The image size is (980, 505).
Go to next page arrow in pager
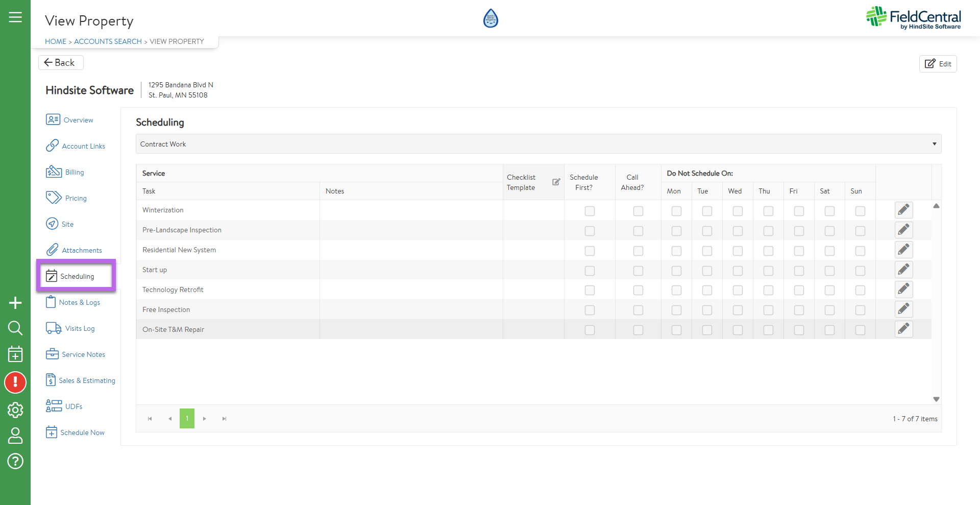[205, 419]
